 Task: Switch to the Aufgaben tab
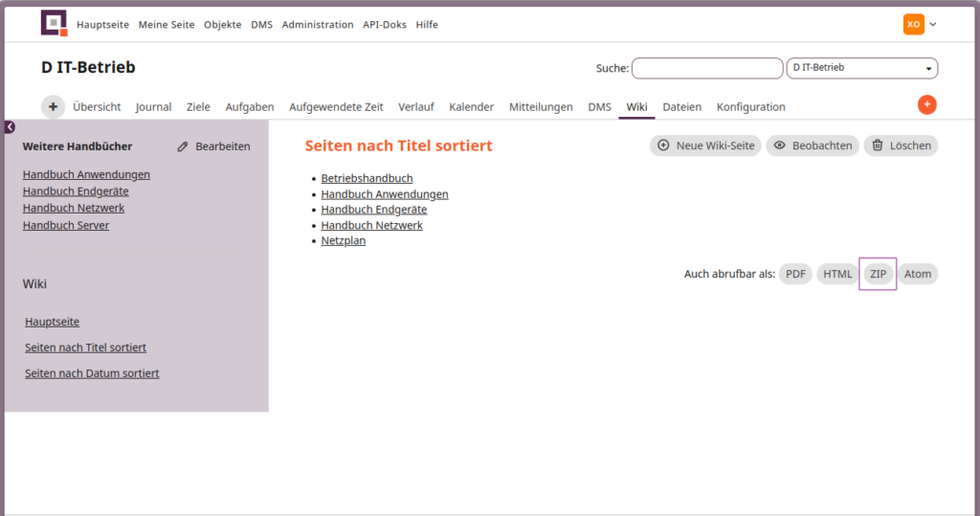(x=250, y=107)
